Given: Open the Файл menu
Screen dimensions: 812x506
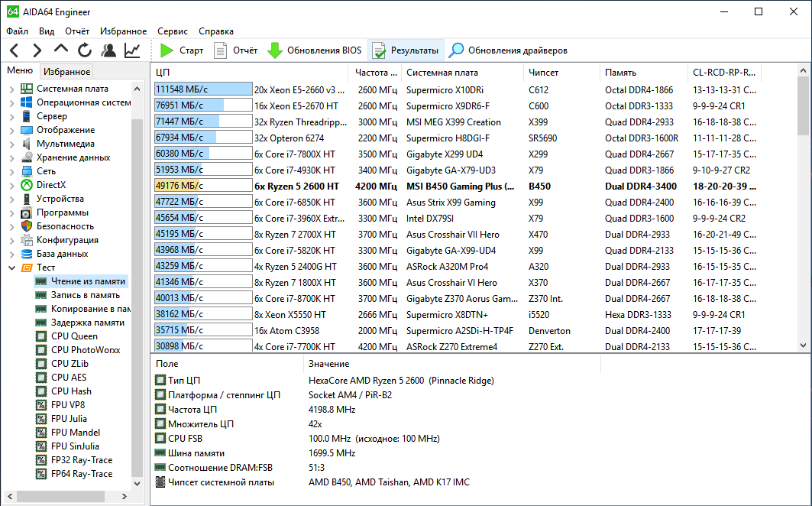Looking at the screenshot, I should pyautogui.click(x=17, y=31).
